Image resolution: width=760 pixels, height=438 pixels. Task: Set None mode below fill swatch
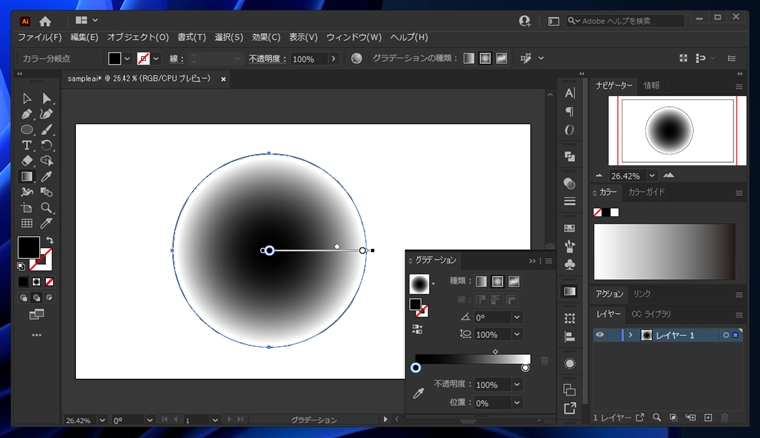(x=49, y=282)
